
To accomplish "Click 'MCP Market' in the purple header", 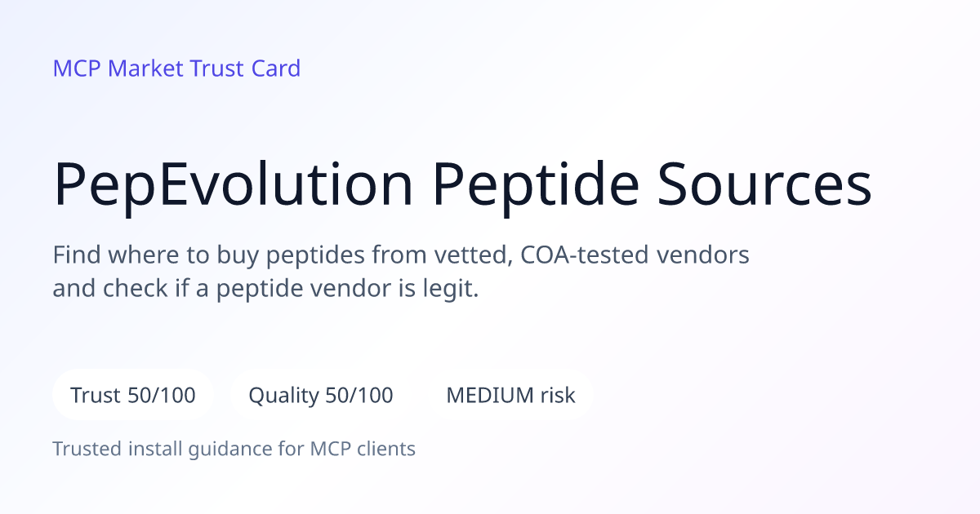I will [118, 69].
